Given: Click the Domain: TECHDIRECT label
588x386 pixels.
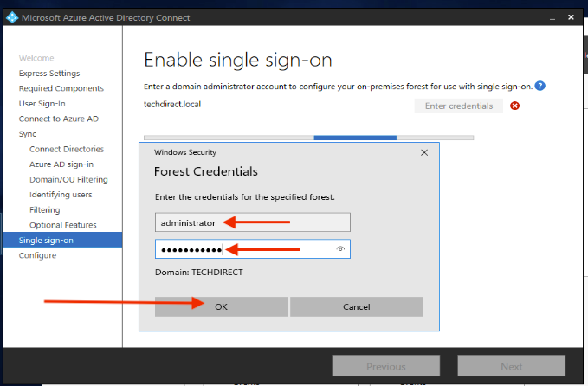Looking at the screenshot, I should tap(199, 272).
